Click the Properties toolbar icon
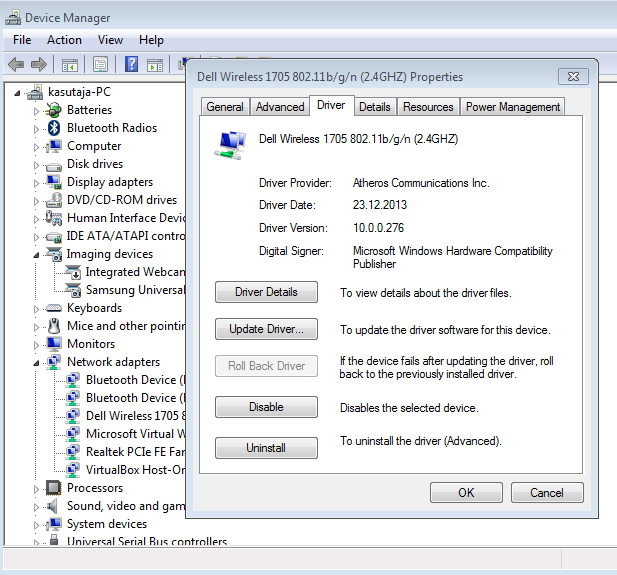 (100, 64)
